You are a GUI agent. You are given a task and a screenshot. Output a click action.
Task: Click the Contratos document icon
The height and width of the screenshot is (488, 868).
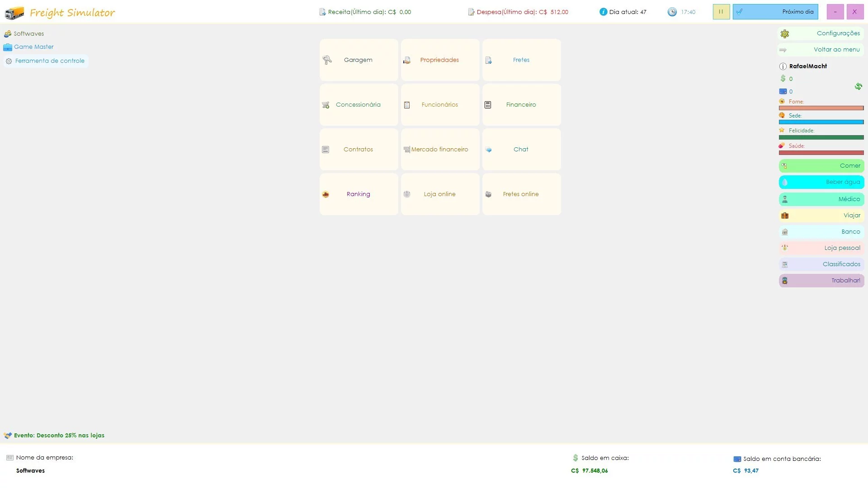[x=325, y=150]
